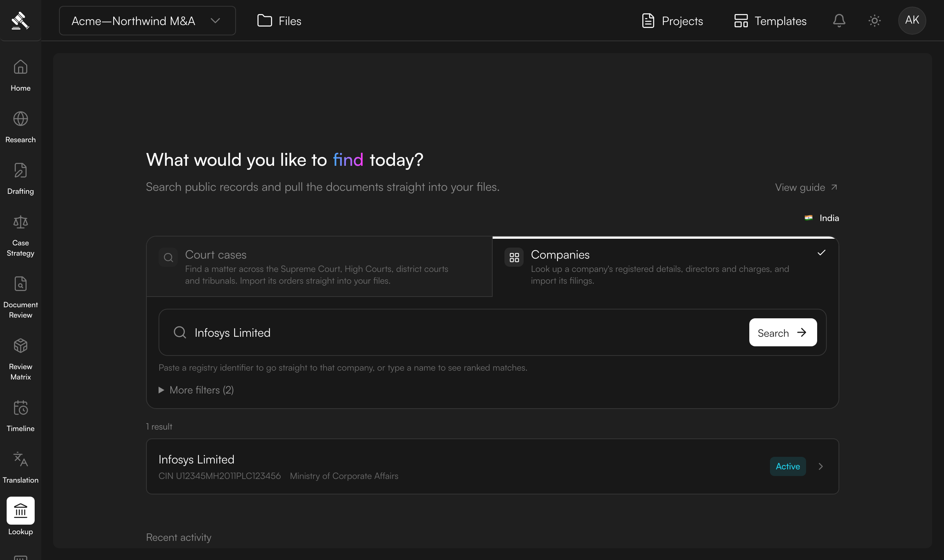The image size is (944, 560).
Task: Click the Court cases magnifier icon
Action: [x=169, y=258]
